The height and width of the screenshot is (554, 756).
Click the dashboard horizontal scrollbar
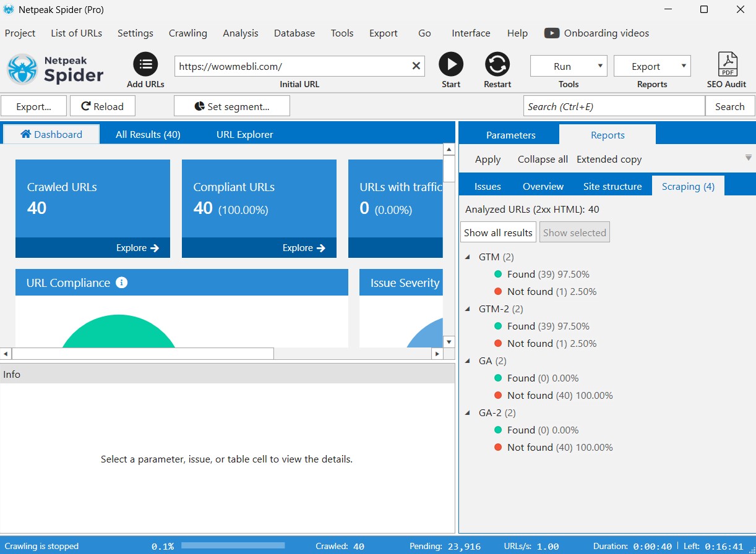[x=142, y=354]
